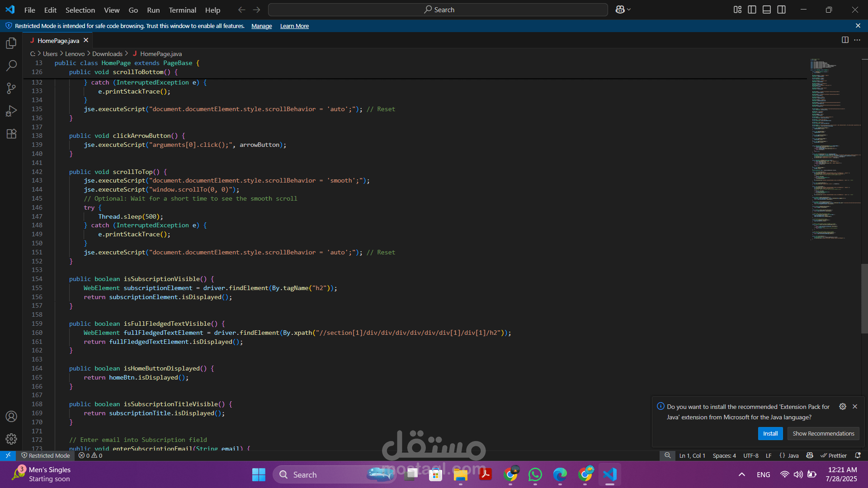Click the vertical scrollbar thumb in editor
Screen dimensions: 868x488
click(x=864, y=298)
